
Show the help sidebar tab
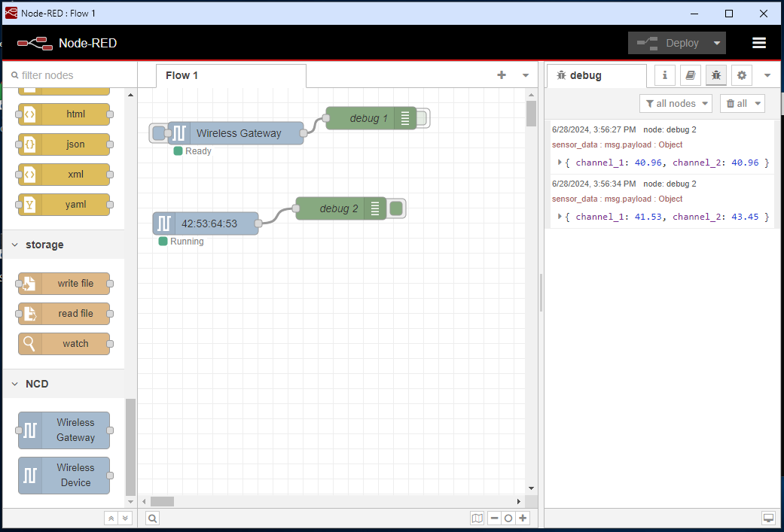691,75
